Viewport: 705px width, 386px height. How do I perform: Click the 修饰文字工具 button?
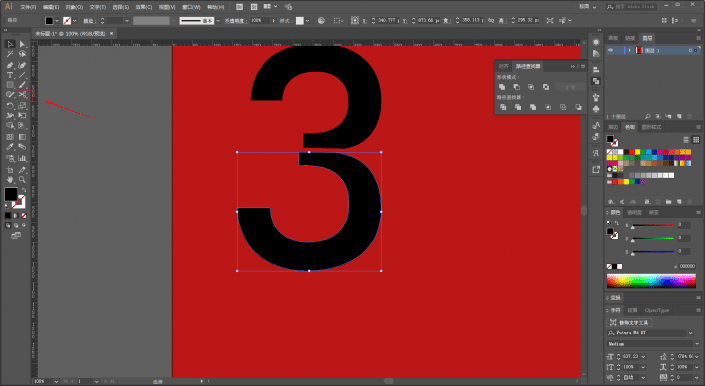tap(630, 322)
